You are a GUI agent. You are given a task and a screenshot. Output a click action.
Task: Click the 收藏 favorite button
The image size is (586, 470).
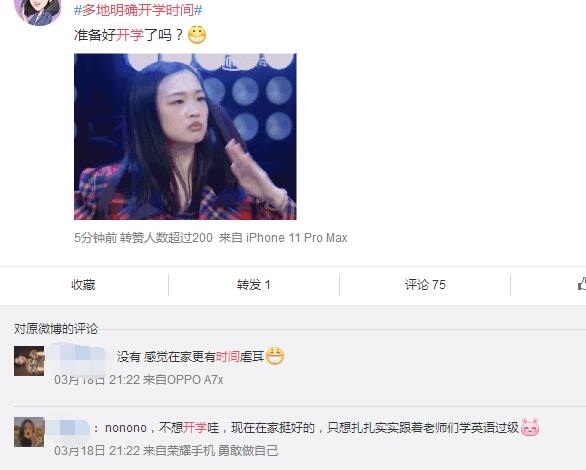(x=83, y=285)
